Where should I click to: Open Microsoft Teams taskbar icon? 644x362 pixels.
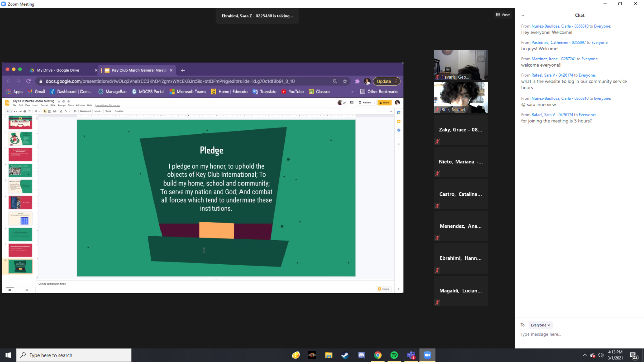[411, 355]
